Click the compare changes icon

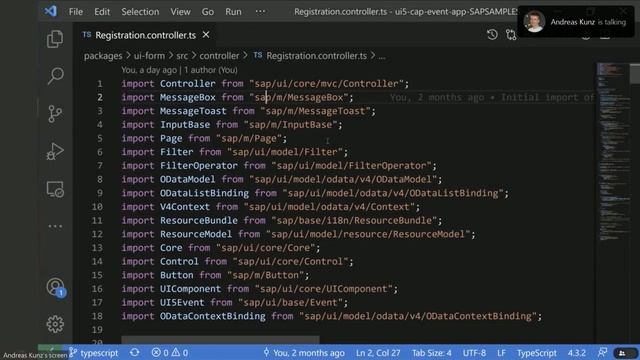click(511, 35)
